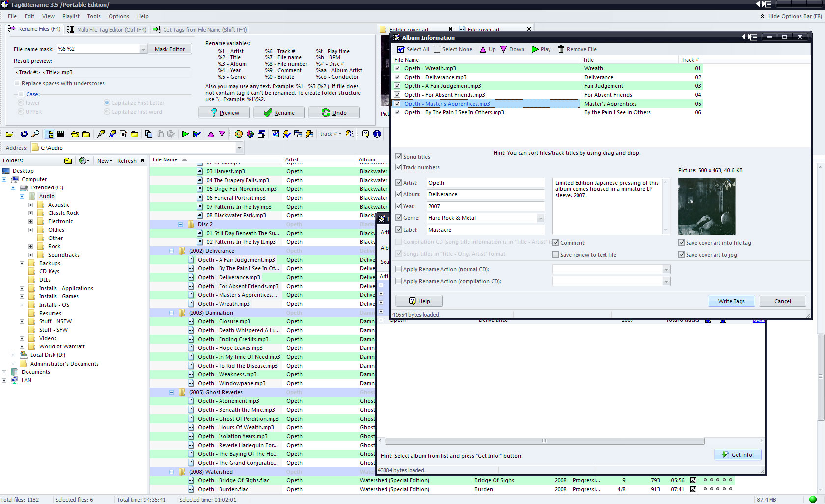Open the Playlist menu
The image size is (825, 504).
(x=71, y=16)
